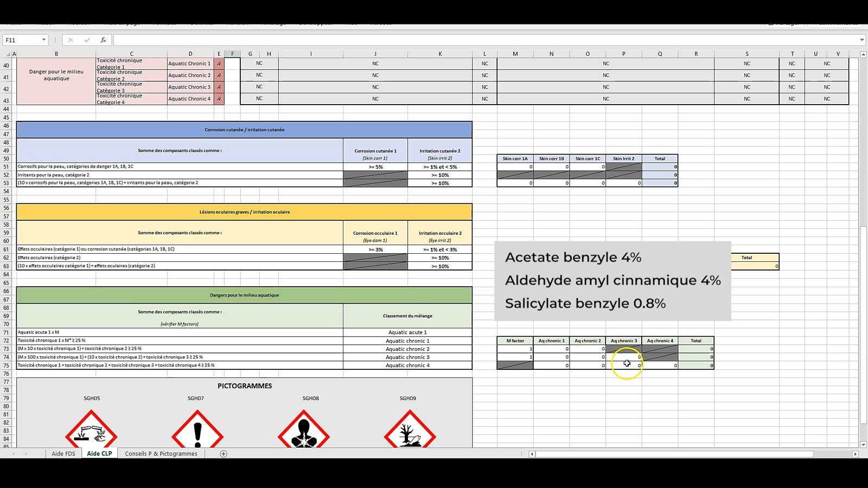Viewport: 868px width, 488px height.
Task: Select row 75 header
Action: [7, 365]
